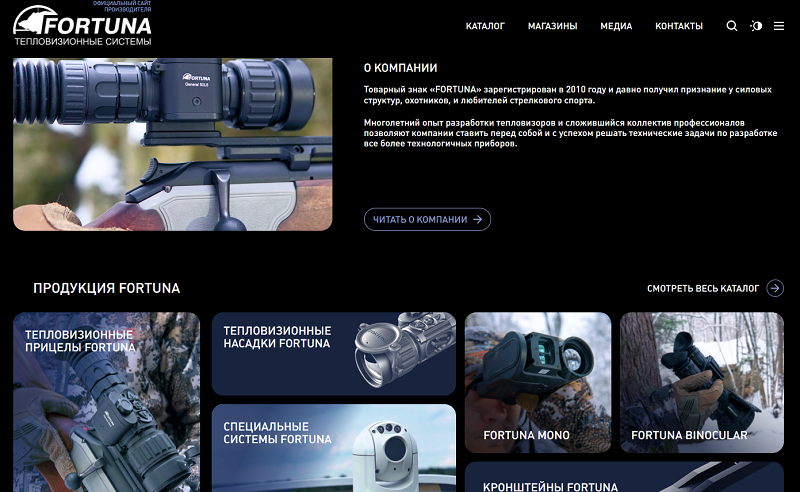Open the search icon in the header
Image resolution: width=800 pixels, height=492 pixels.
coord(732,26)
